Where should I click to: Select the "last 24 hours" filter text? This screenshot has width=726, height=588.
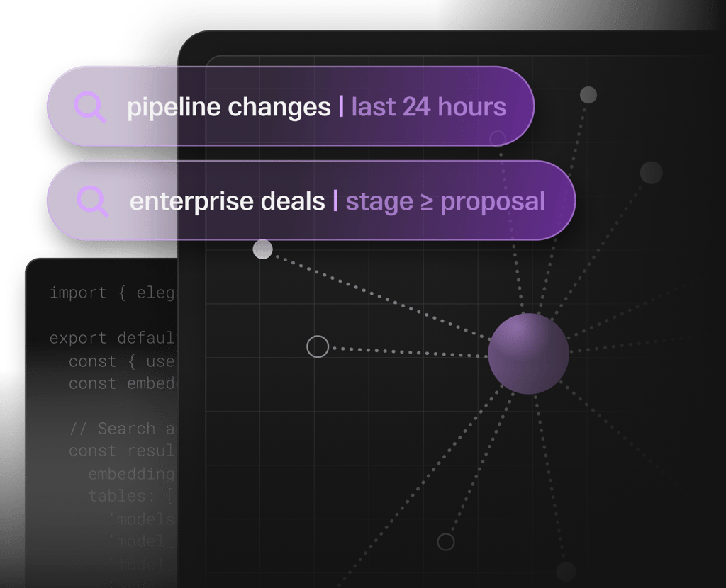tap(429, 108)
